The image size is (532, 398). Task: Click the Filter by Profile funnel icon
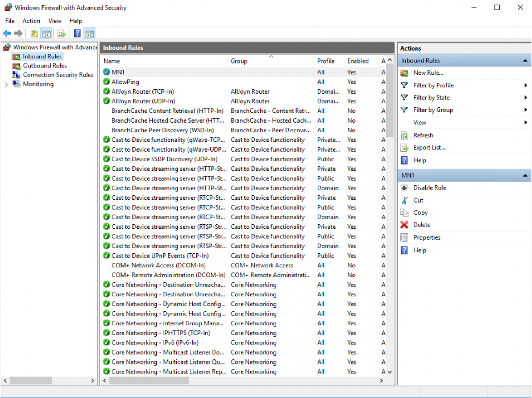tap(405, 85)
